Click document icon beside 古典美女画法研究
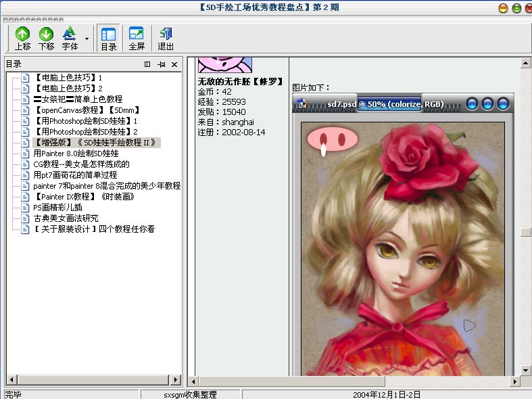The width and height of the screenshot is (532, 399). click(x=25, y=219)
